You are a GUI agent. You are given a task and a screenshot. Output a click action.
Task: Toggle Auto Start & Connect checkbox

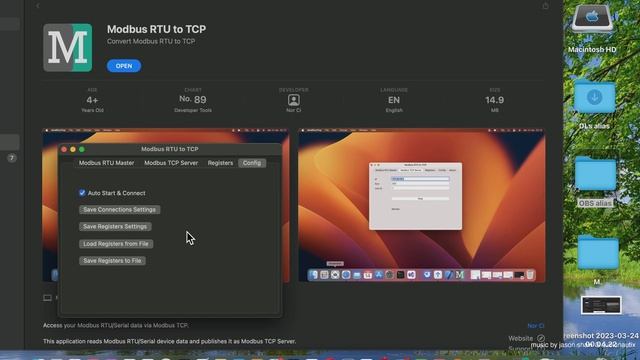coord(82,193)
